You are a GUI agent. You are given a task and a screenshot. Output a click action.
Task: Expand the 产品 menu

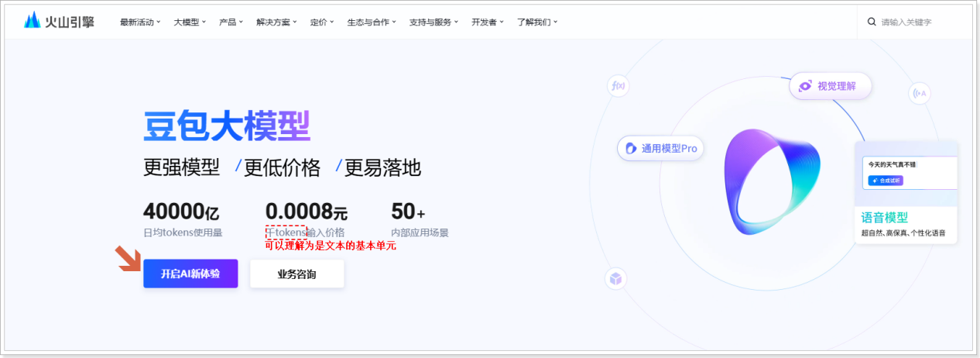tap(231, 22)
